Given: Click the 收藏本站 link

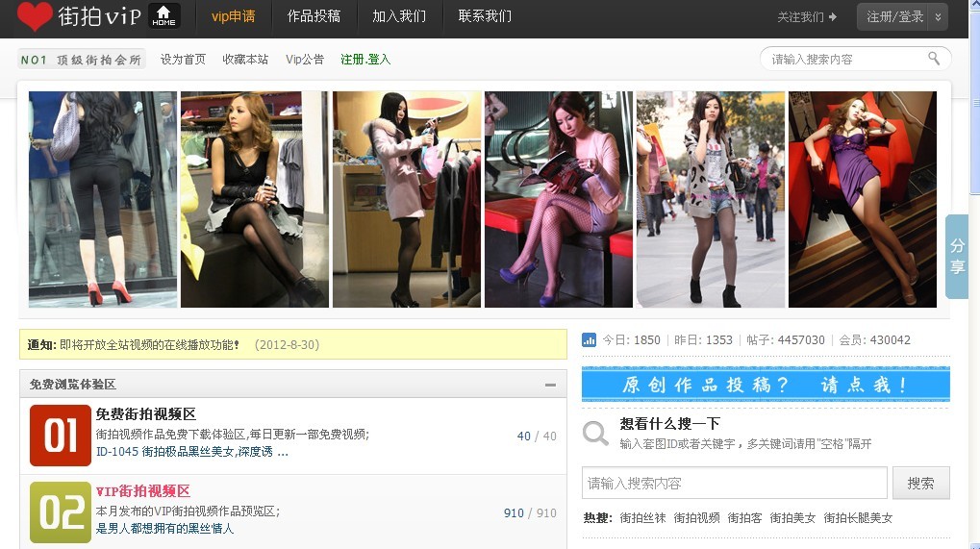Looking at the screenshot, I should 245,60.
